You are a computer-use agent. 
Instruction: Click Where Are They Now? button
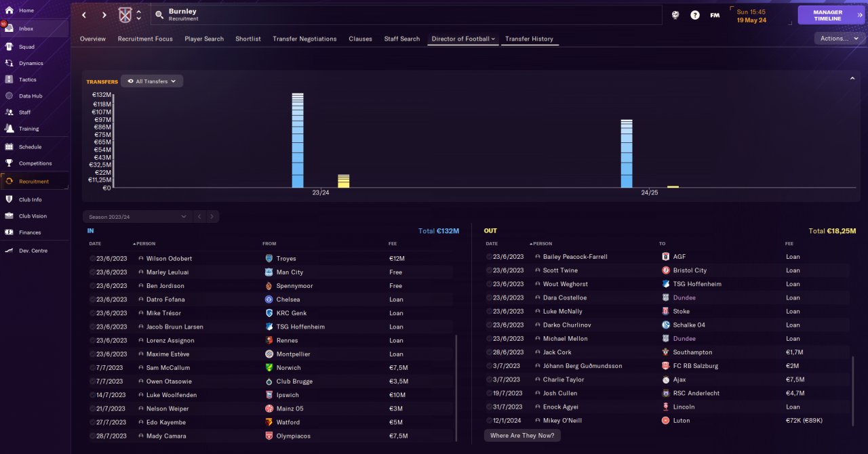tap(522, 436)
